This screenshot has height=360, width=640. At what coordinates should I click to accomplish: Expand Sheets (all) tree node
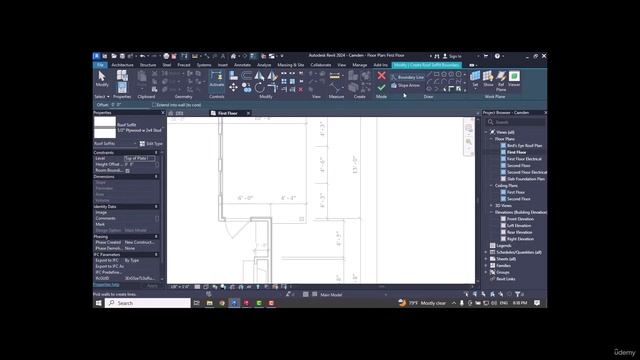[486, 259]
